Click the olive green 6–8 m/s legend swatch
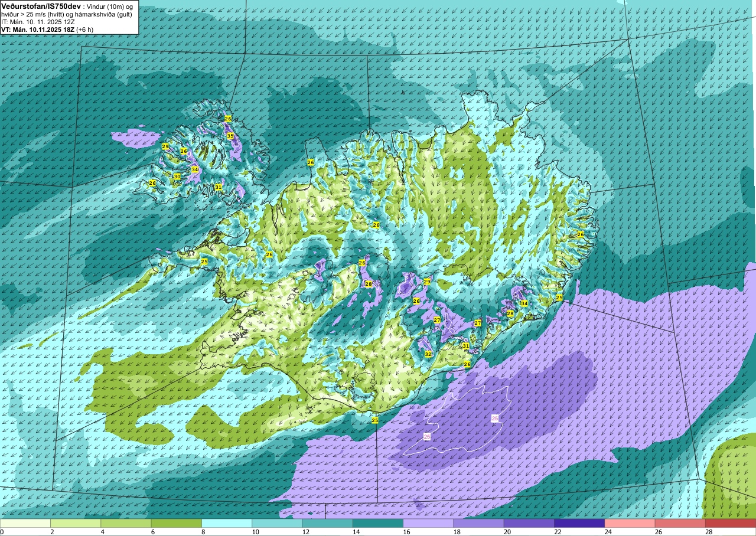Viewport: 756px width, 536px height. click(x=176, y=523)
